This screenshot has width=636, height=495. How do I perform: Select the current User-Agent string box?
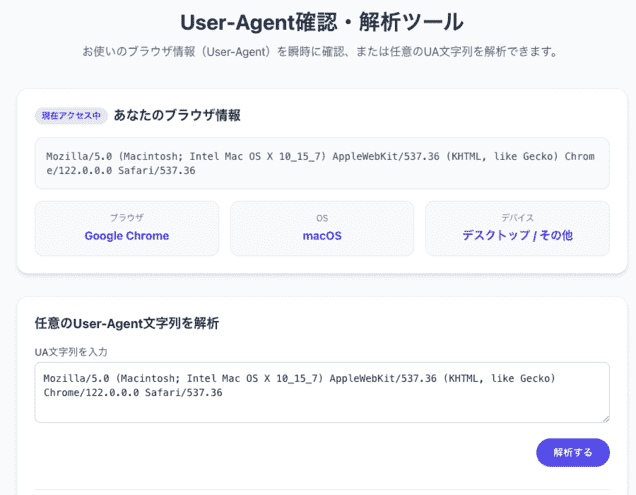click(x=322, y=163)
